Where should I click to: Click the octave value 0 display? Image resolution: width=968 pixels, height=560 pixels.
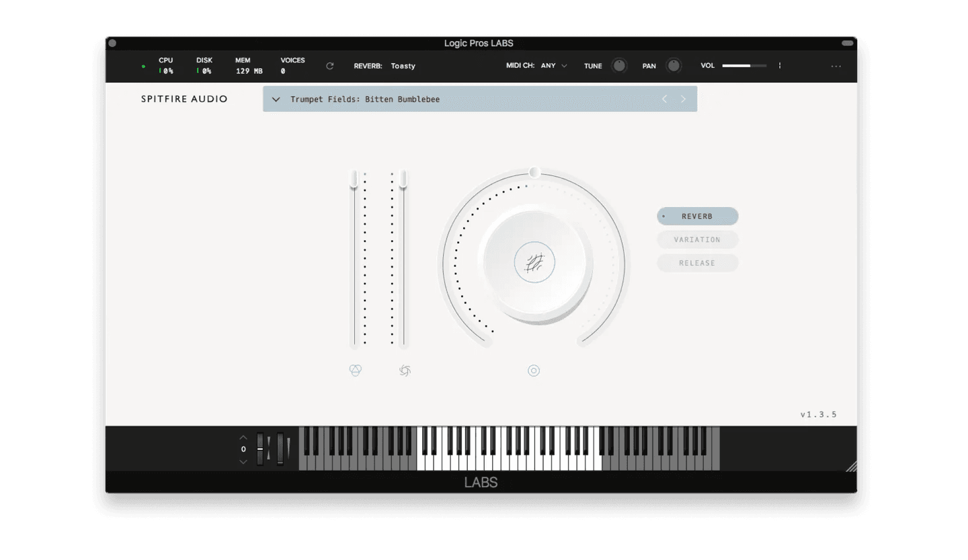pos(243,449)
